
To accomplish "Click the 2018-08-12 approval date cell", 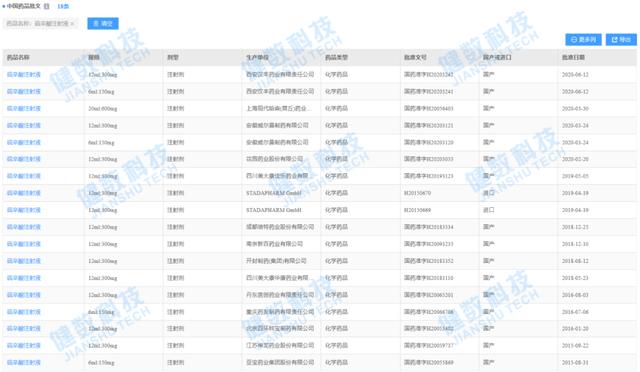I will [x=575, y=261].
